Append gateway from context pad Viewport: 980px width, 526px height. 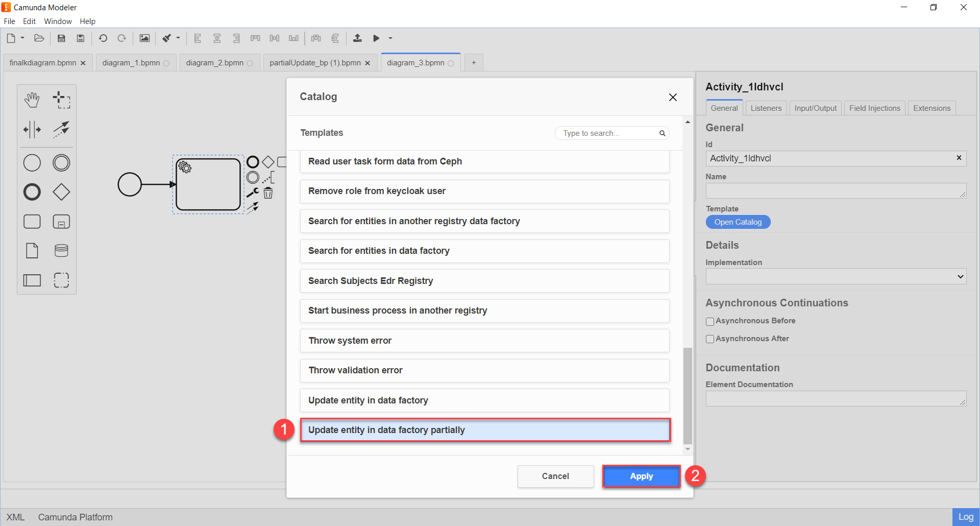[x=268, y=162]
